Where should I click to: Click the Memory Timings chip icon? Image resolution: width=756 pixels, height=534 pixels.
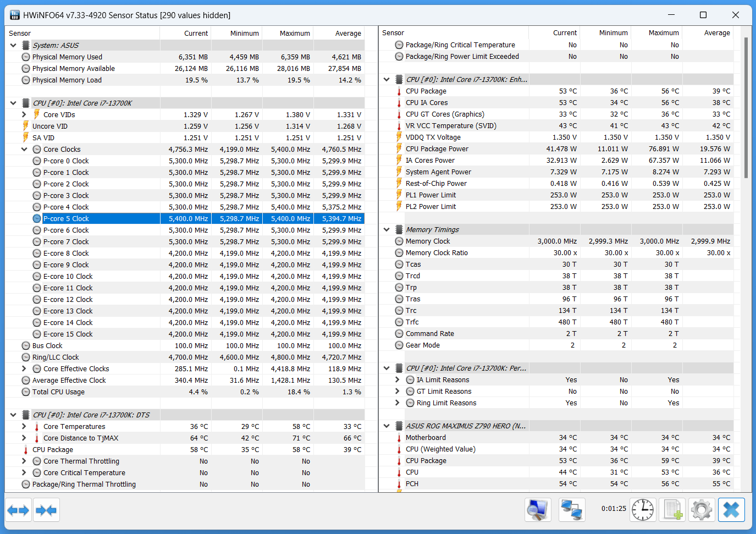tap(399, 229)
